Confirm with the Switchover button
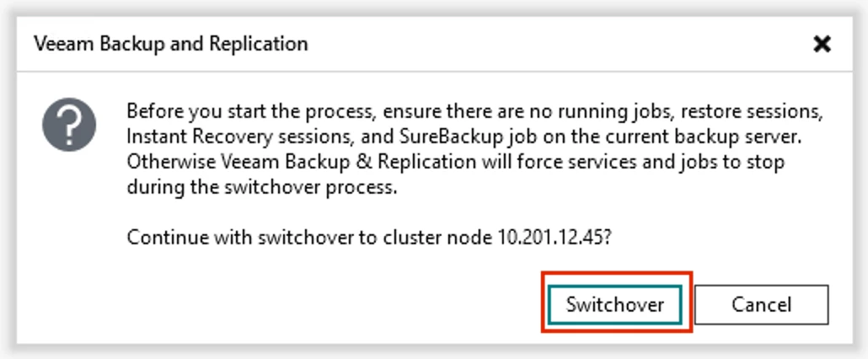 point(614,304)
